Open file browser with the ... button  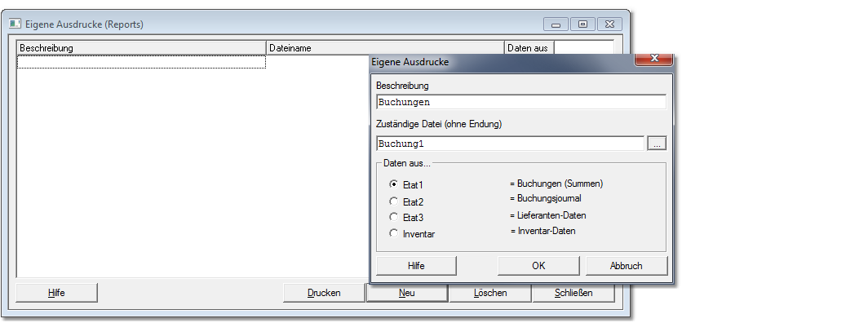[x=657, y=144]
